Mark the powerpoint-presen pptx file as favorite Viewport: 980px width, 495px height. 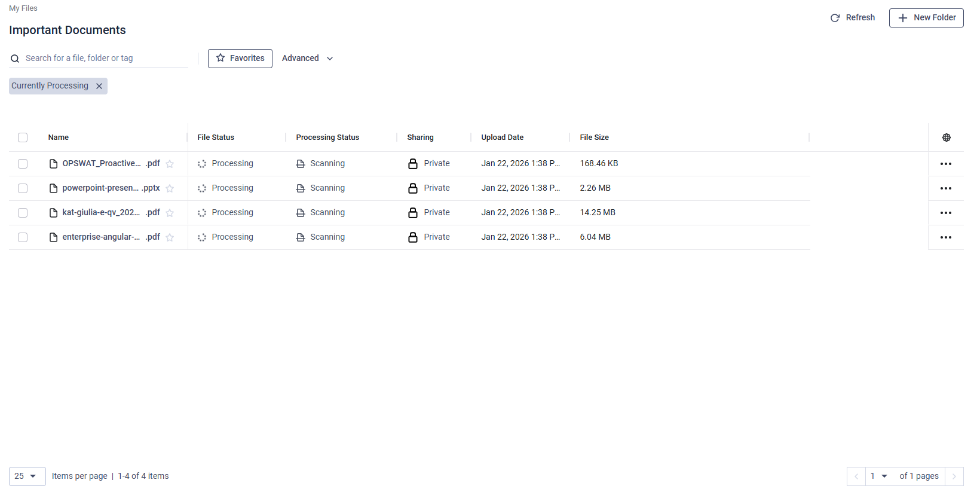click(x=170, y=188)
